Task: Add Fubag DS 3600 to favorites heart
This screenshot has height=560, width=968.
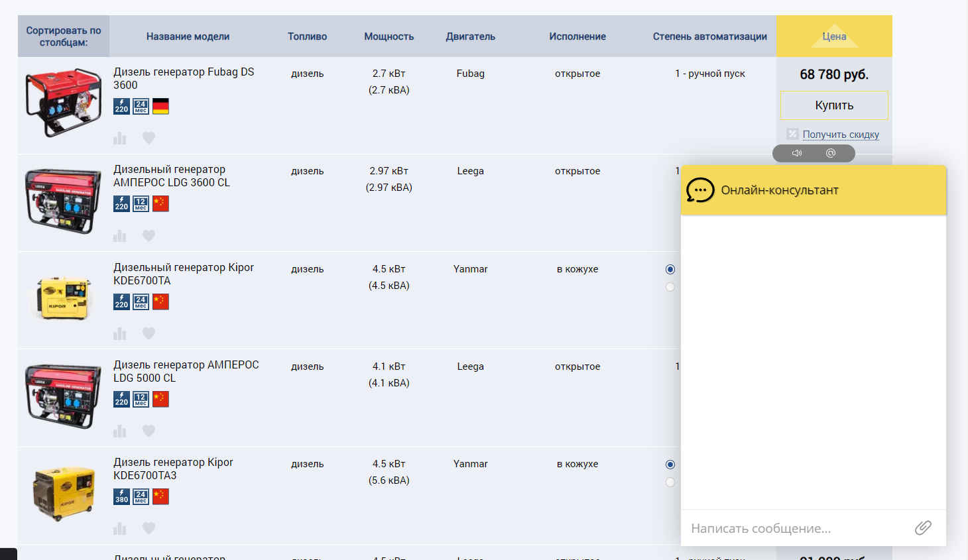Action: click(x=149, y=138)
